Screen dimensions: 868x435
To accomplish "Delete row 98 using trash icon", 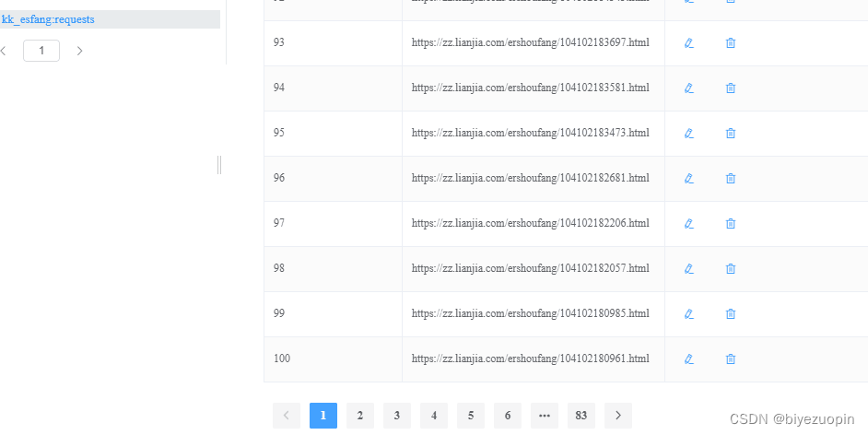I will (x=730, y=269).
